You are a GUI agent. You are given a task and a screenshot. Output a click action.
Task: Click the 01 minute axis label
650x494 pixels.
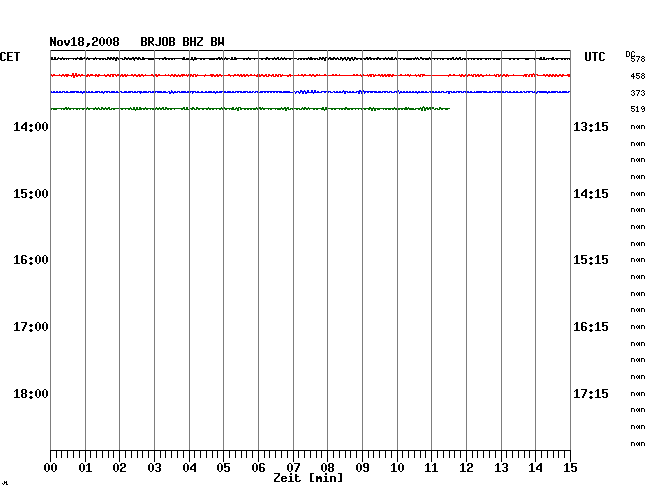point(85,468)
